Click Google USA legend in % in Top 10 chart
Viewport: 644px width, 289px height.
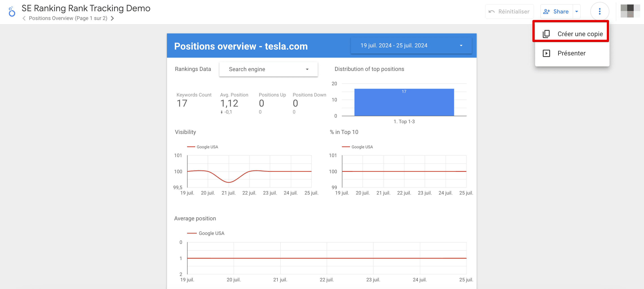[357, 147]
